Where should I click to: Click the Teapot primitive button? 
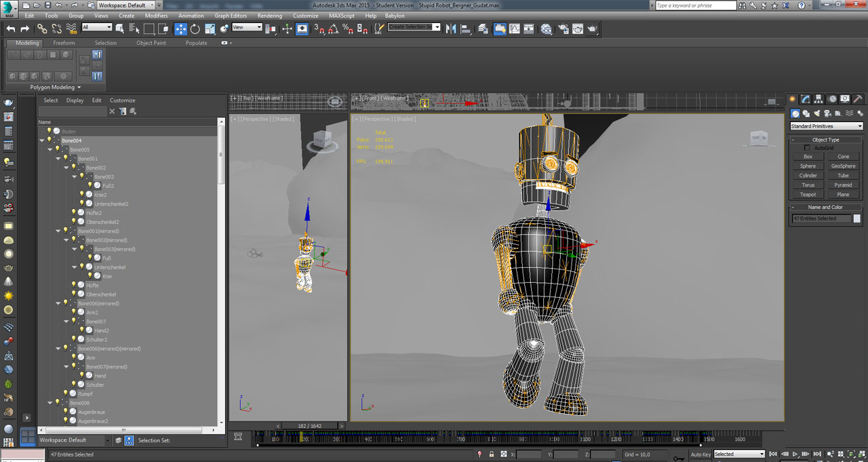808,195
